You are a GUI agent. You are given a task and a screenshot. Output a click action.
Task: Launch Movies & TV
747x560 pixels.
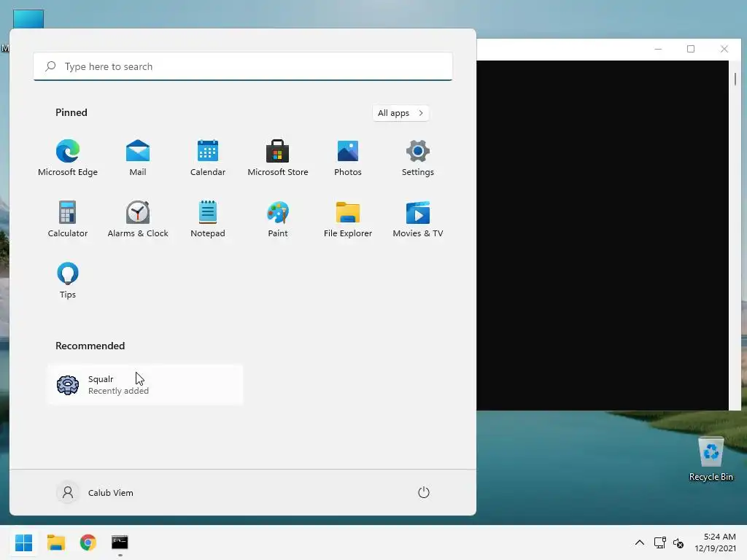point(418,219)
